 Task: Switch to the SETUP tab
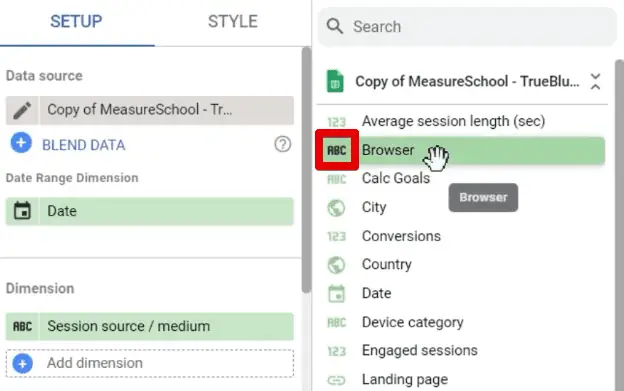[76, 21]
